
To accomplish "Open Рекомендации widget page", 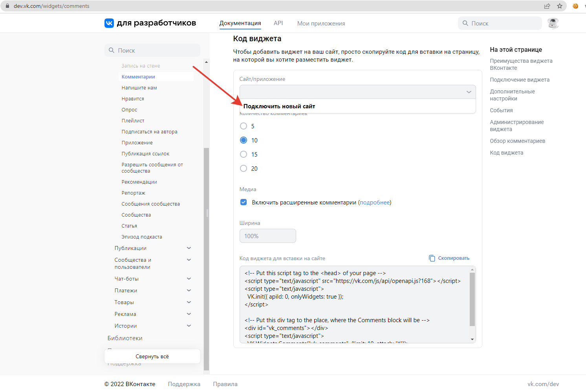I will (x=139, y=182).
